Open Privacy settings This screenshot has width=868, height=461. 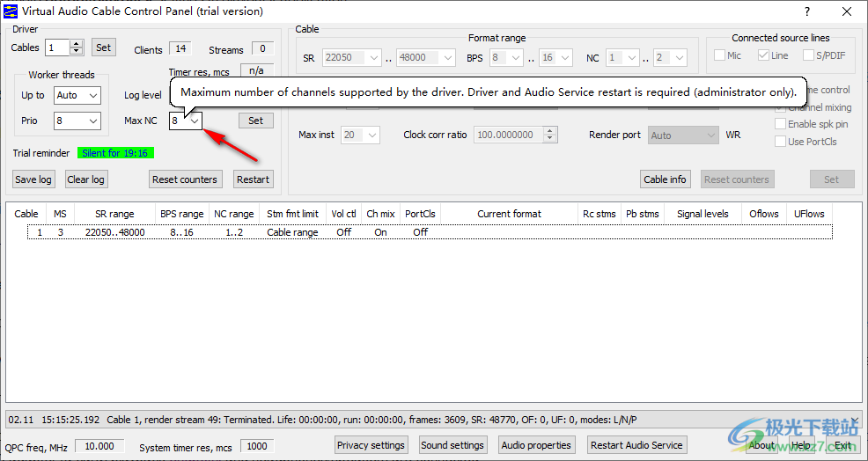tap(371, 445)
